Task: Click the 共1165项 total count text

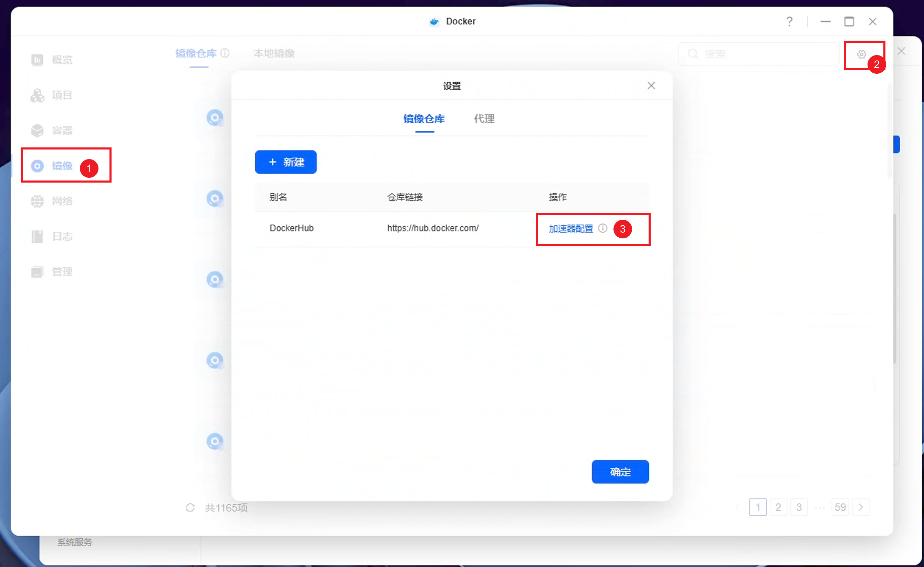Action: click(x=226, y=508)
